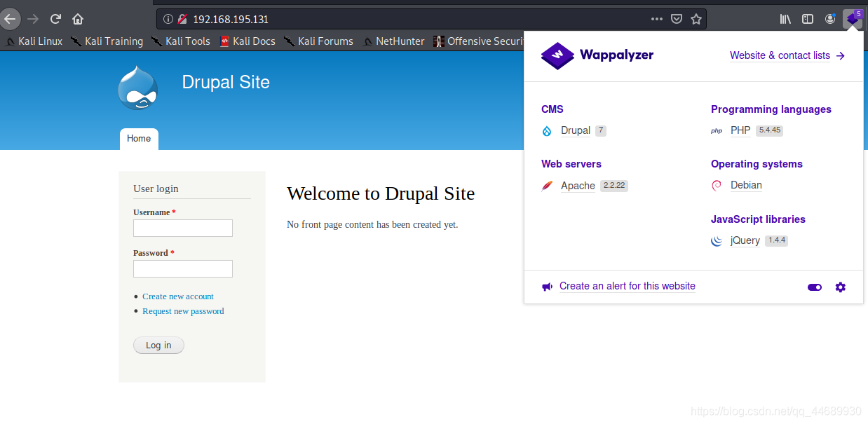Open Website & contact lists link

787,55
